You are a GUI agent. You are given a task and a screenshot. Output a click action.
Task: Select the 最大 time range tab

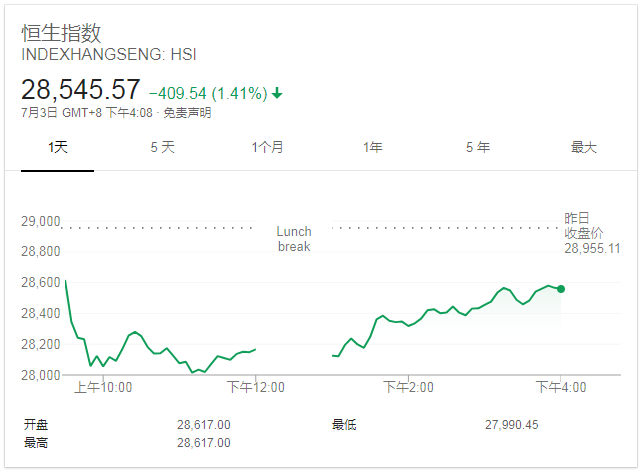583,147
